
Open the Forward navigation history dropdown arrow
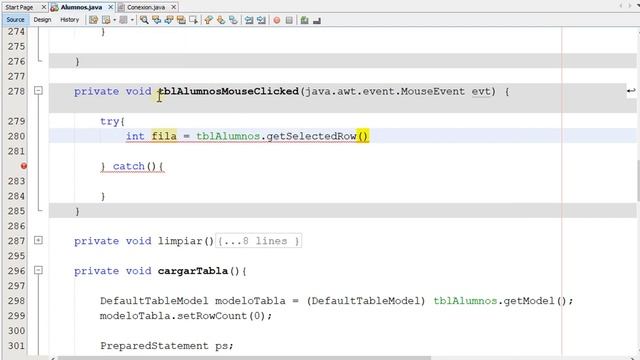coord(132,20)
